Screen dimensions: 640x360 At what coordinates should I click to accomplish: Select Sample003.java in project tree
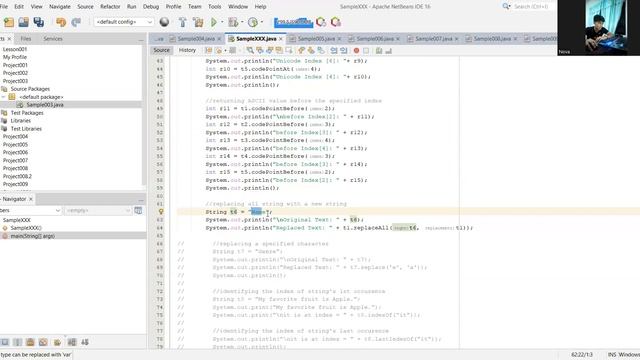[45, 105]
